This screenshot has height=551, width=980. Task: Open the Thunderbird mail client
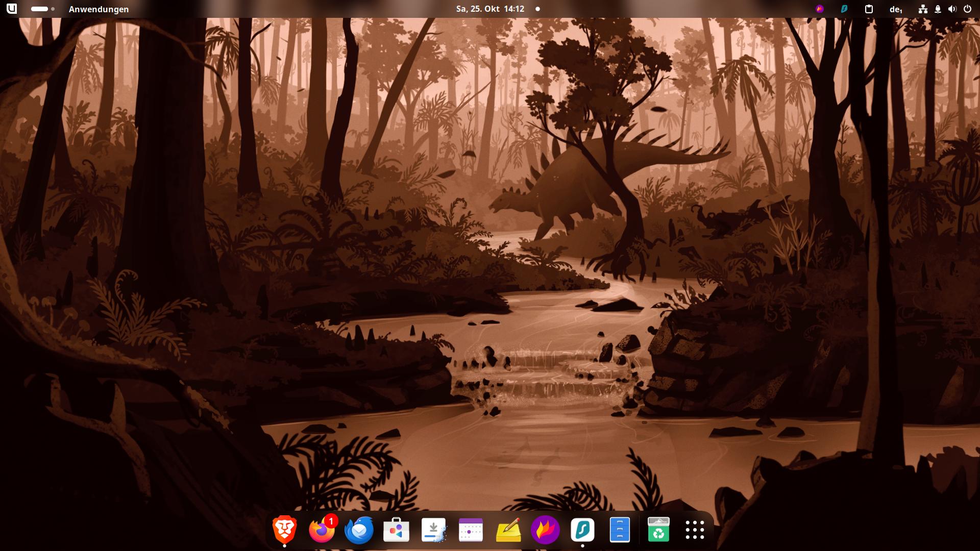coord(359,530)
